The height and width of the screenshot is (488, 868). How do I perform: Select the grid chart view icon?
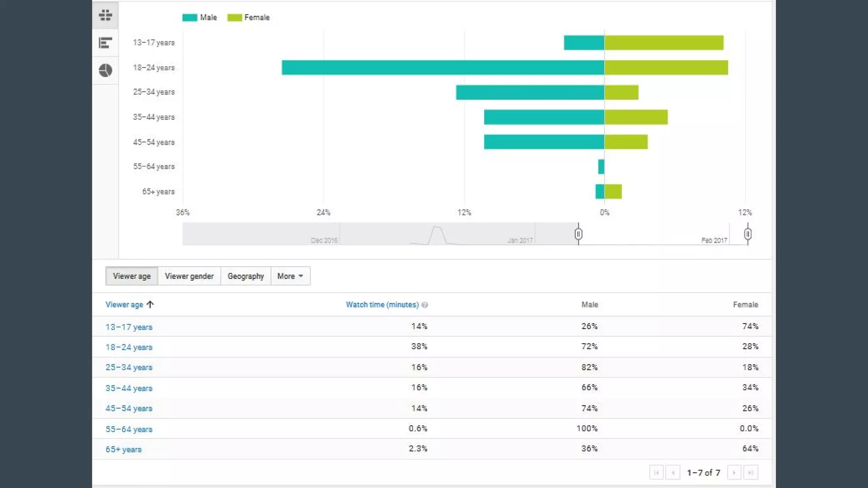click(x=105, y=15)
